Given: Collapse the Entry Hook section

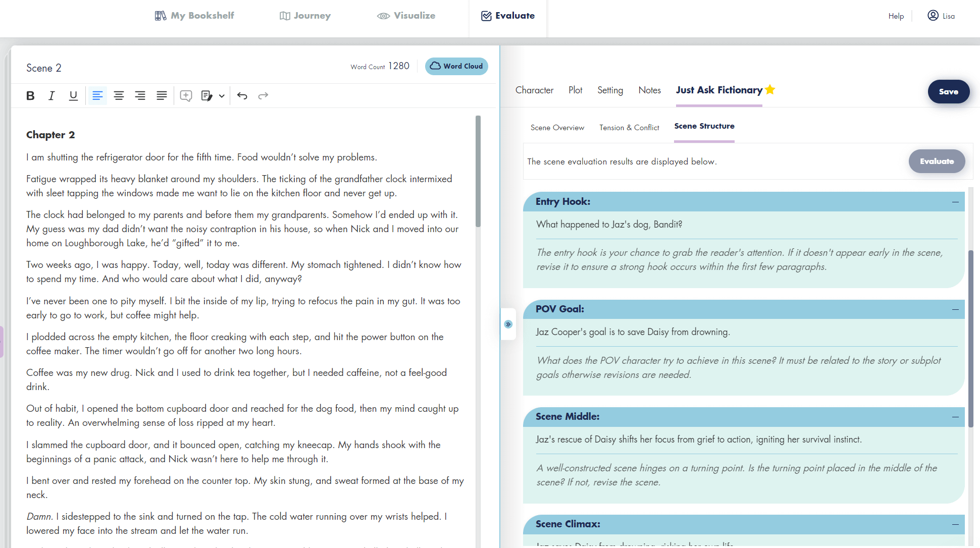Looking at the screenshot, I should click(x=955, y=202).
